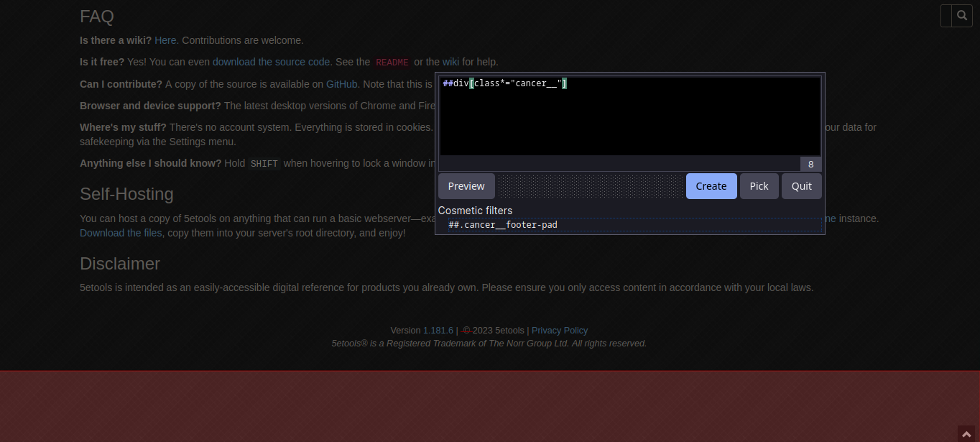This screenshot has height=442, width=980.
Task: Open the wiki via the Here link
Action: [x=165, y=40]
